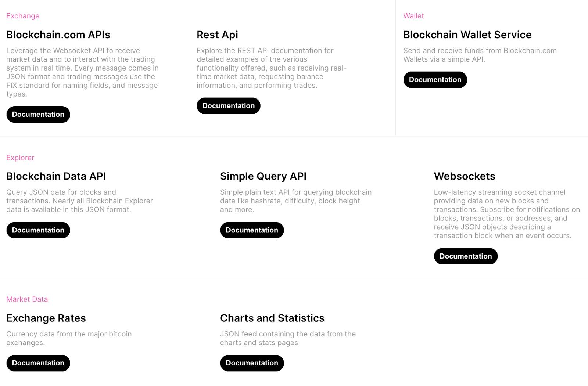Select the Rest Api heading
Viewport: 588px width, 386px height.
point(217,35)
